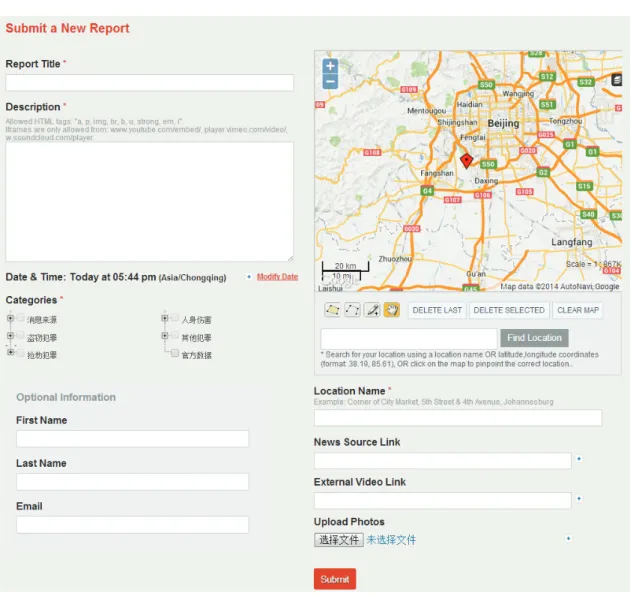630x595 pixels.
Task: Click the DELETE LAST button
Action: 437,310
